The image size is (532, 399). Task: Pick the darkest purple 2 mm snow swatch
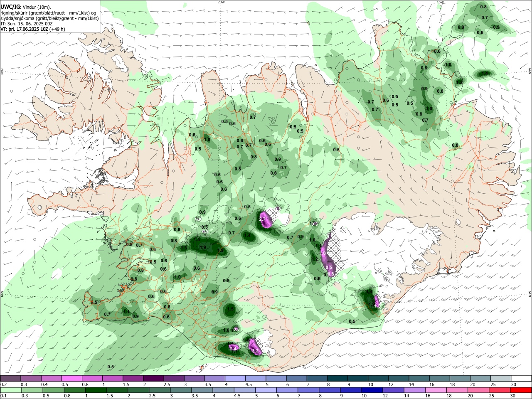coord(153,378)
